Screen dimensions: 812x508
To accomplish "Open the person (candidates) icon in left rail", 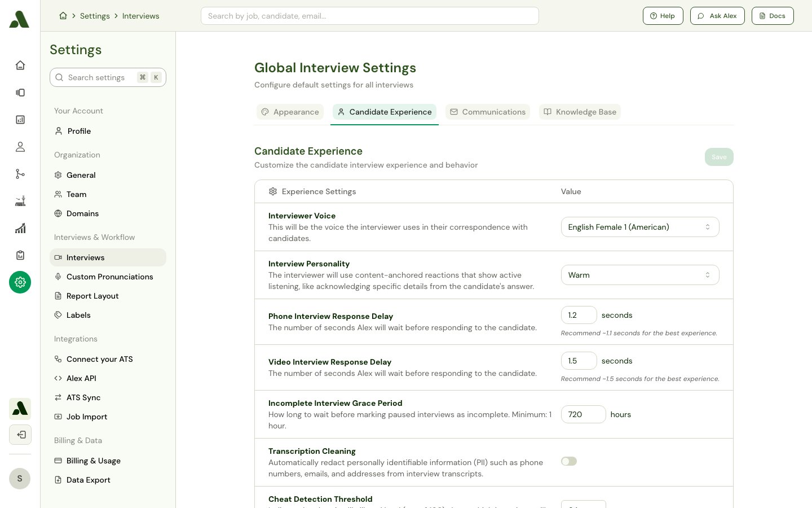I will click(20, 147).
